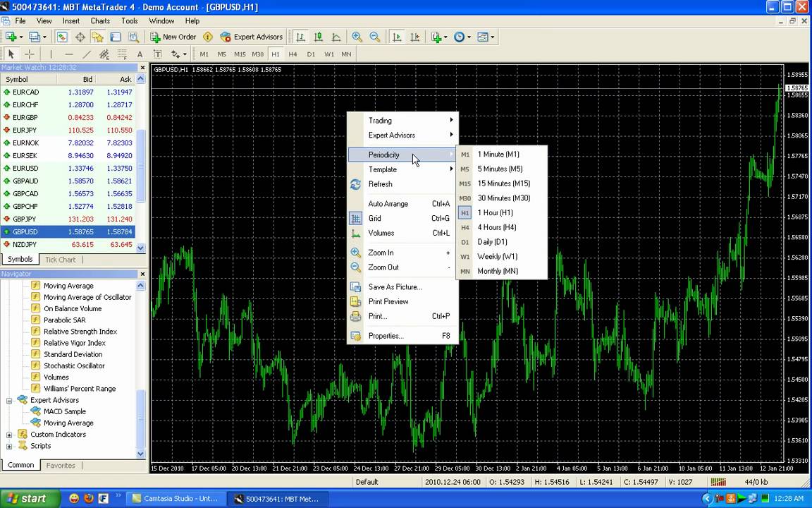Switch to M1 timeframe on toolbar

pos(204,54)
